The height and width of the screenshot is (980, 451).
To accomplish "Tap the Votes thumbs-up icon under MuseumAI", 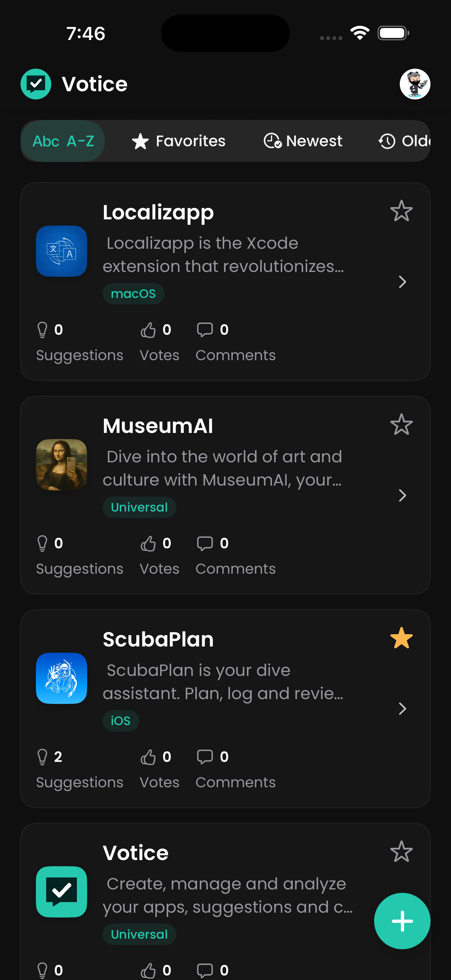I will point(149,543).
